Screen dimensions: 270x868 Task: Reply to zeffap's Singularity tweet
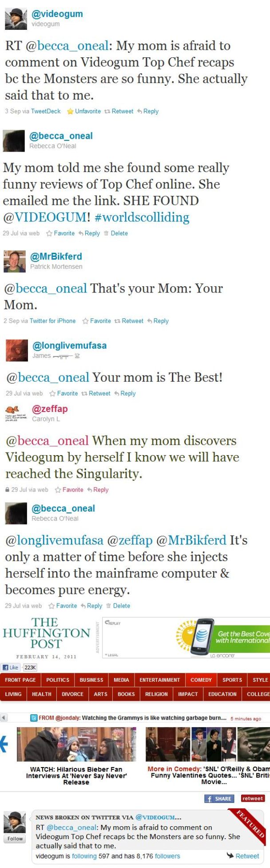pos(98,490)
